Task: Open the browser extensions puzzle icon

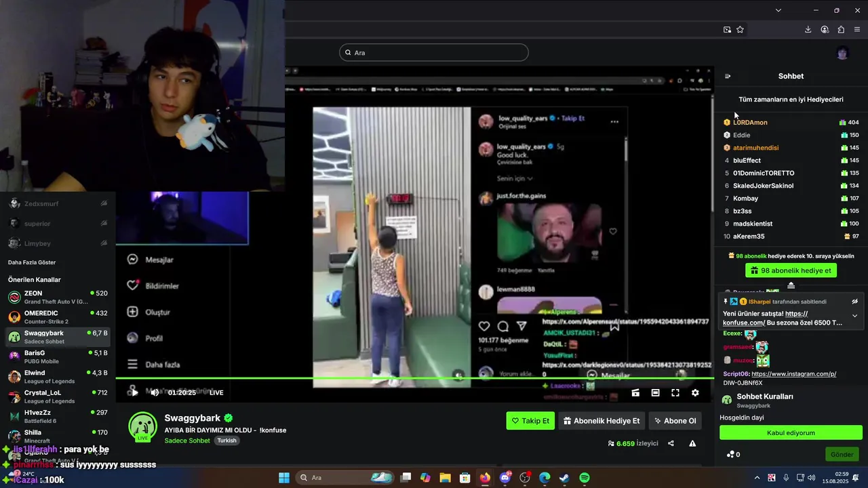Action: [841, 29]
